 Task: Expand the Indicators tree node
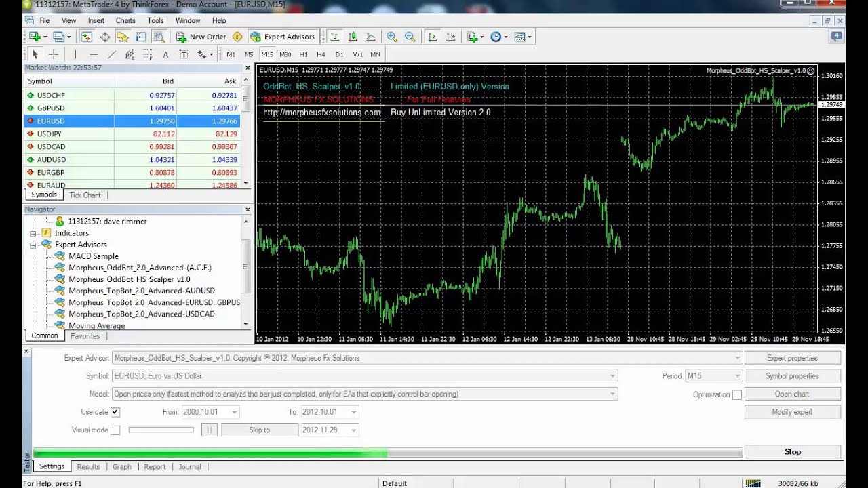[x=33, y=233]
